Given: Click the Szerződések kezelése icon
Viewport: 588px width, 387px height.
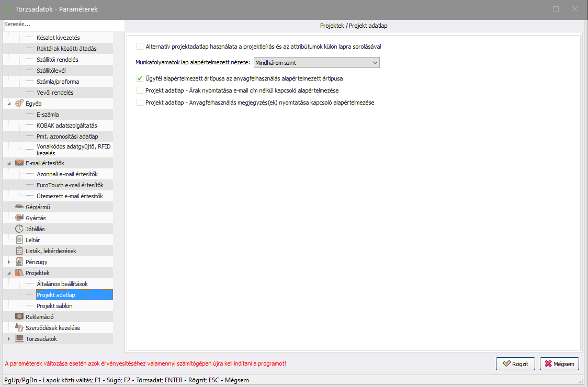Looking at the screenshot, I should click(19, 327).
